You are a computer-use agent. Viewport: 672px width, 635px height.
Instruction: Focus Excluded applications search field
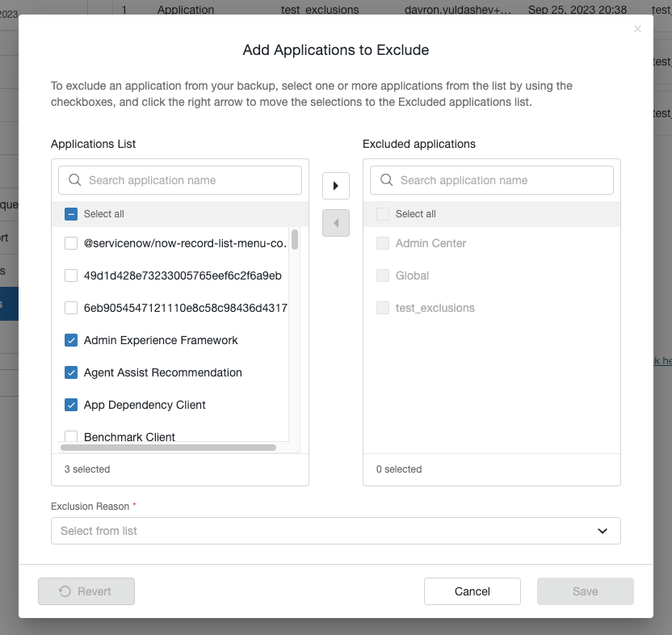click(492, 180)
